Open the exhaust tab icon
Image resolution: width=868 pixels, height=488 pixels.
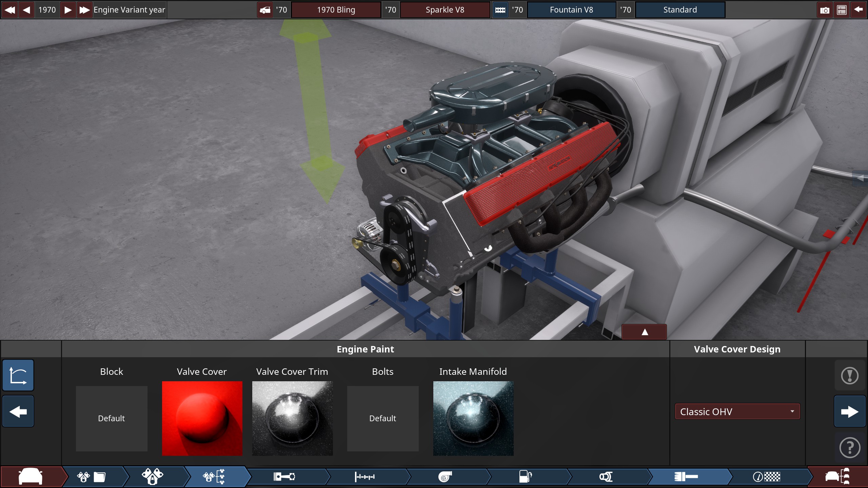(606, 477)
